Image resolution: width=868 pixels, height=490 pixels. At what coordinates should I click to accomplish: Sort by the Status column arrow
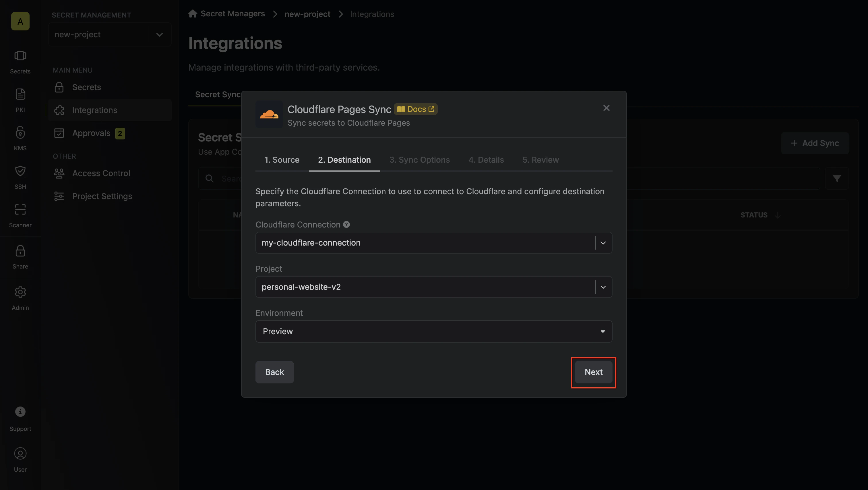(778, 215)
